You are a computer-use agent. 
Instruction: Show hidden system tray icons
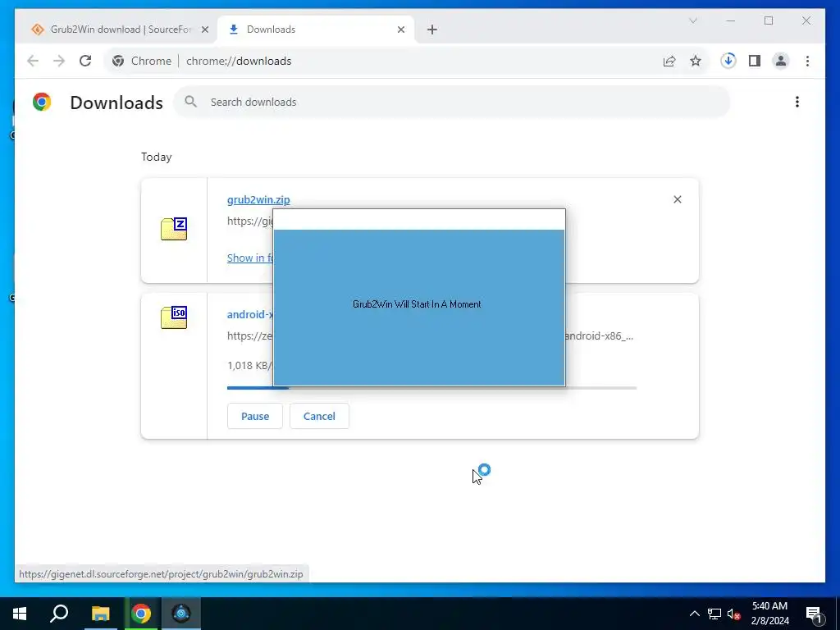694,614
